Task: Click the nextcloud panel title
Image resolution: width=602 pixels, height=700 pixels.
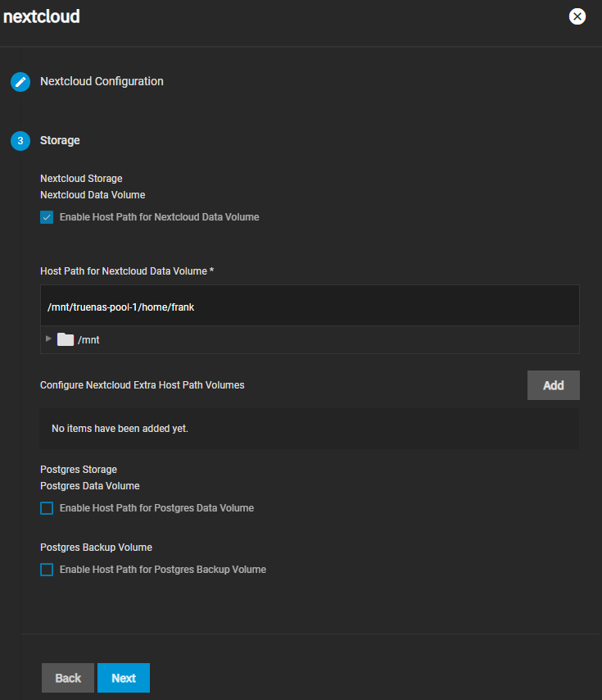Action: point(42,16)
